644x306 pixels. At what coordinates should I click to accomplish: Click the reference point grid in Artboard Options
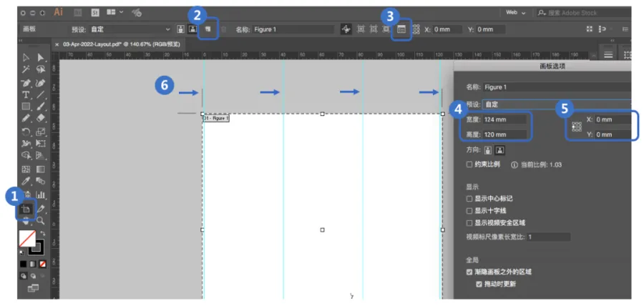(577, 127)
